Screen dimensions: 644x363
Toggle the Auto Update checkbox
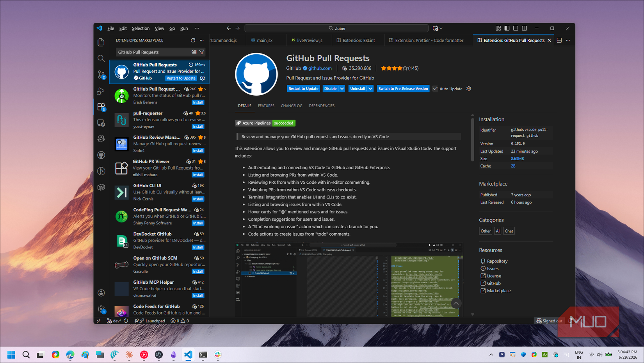coord(435,89)
